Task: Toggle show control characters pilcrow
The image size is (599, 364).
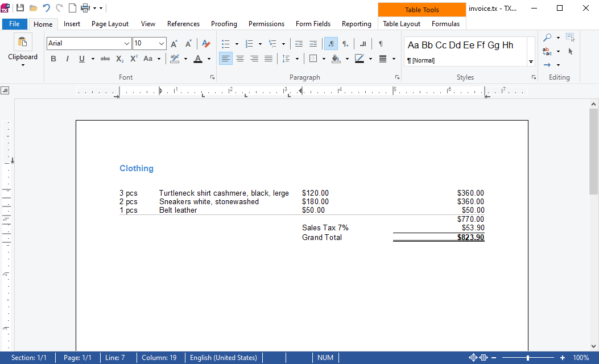Action: 381,44
